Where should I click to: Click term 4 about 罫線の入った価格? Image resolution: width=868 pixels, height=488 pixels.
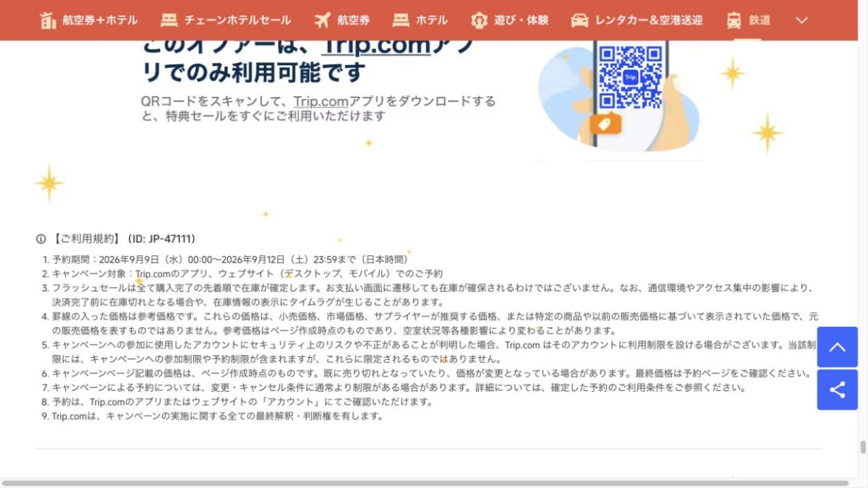433,323
